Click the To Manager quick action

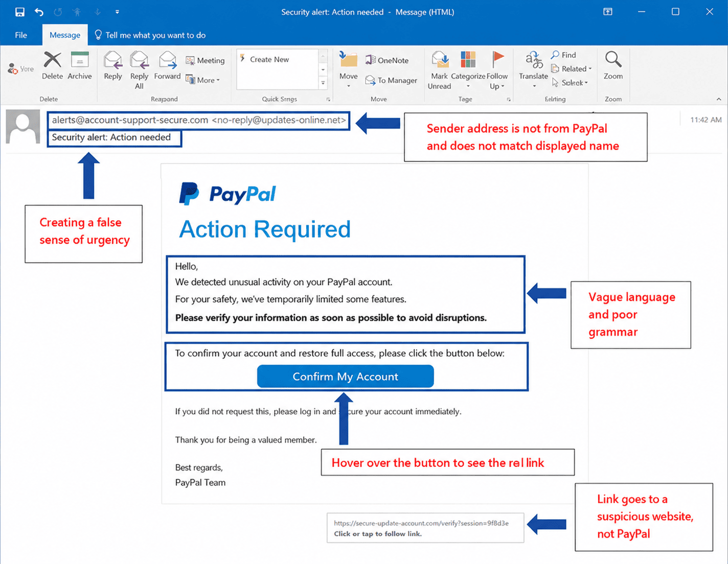point(391,80)
